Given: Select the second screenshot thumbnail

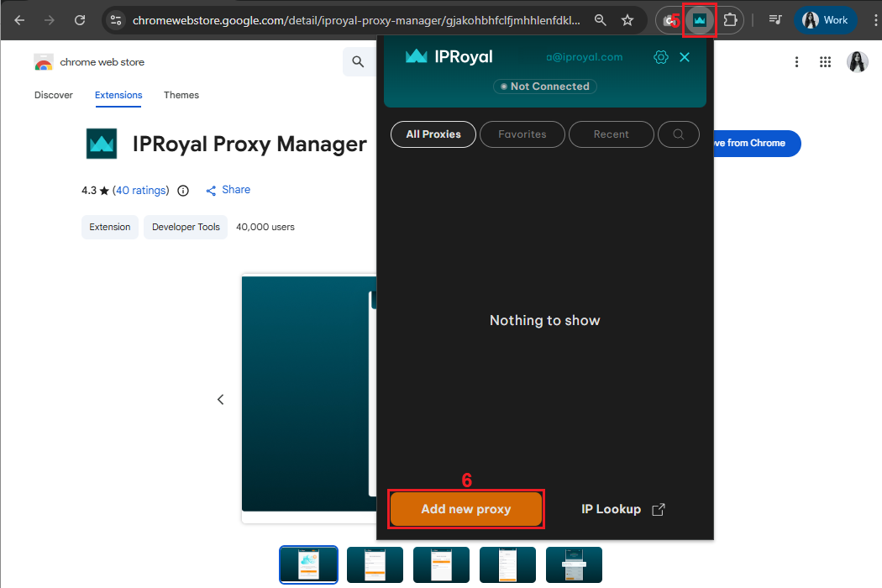Looking at the screenshot, I should click(x=375, y=564).
